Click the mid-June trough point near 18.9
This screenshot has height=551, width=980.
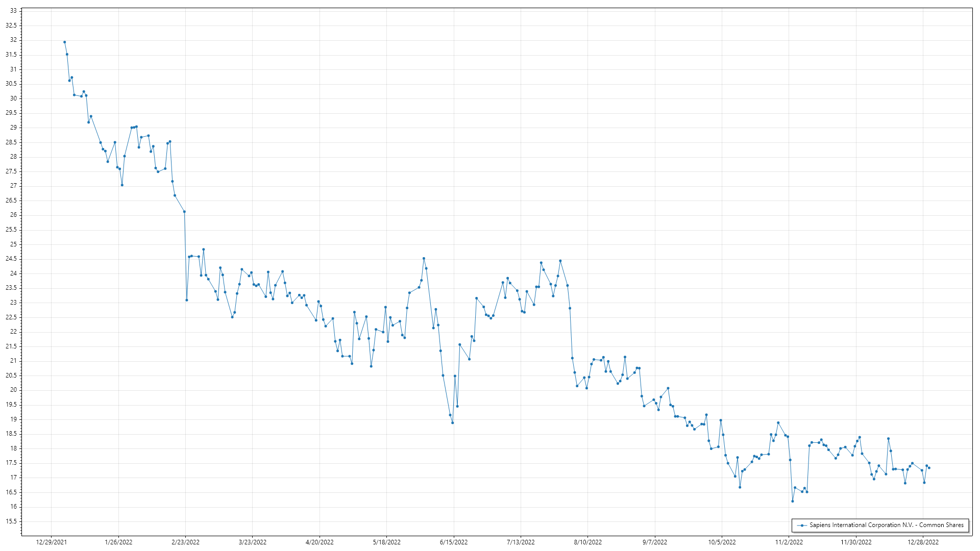(452, 422)
